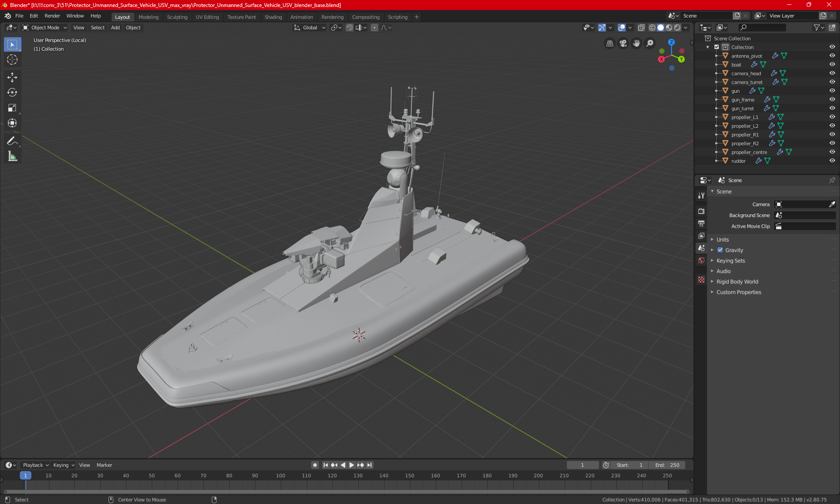Screen dimensions: 840x504
Task: Hide the gun object in outliner
Action: point(832,91)
